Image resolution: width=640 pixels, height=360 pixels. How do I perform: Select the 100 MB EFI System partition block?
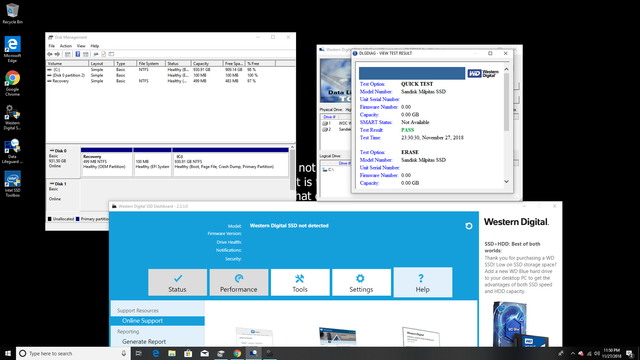click(x=152, y=162)
